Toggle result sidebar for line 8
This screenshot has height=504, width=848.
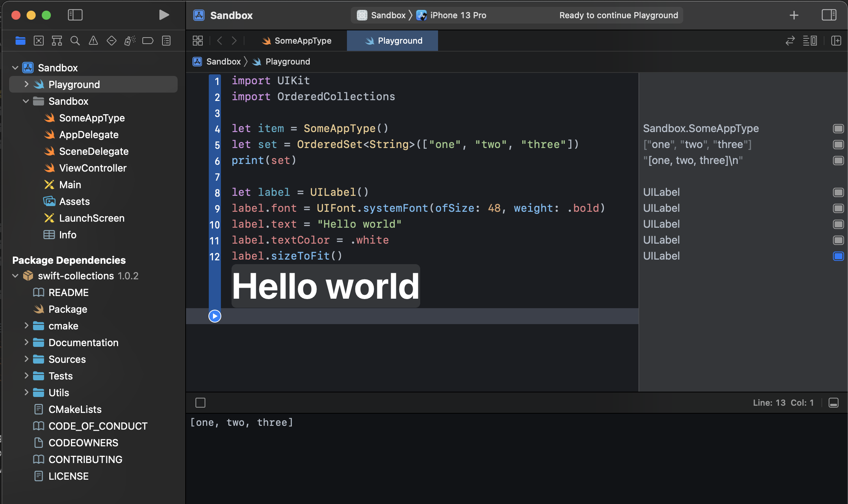pyautogui.click(x=838, y=192)
